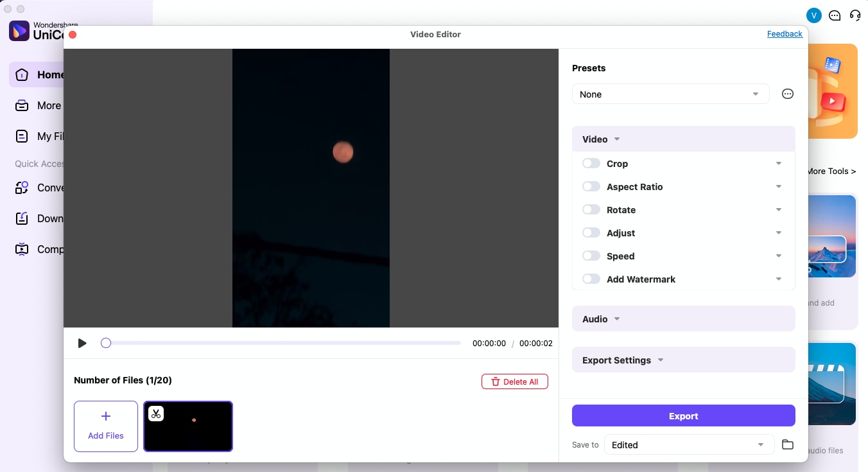The width and height of the screenshot is (868, 472).
Task: Click the video preview area
Action: point(311,188)
